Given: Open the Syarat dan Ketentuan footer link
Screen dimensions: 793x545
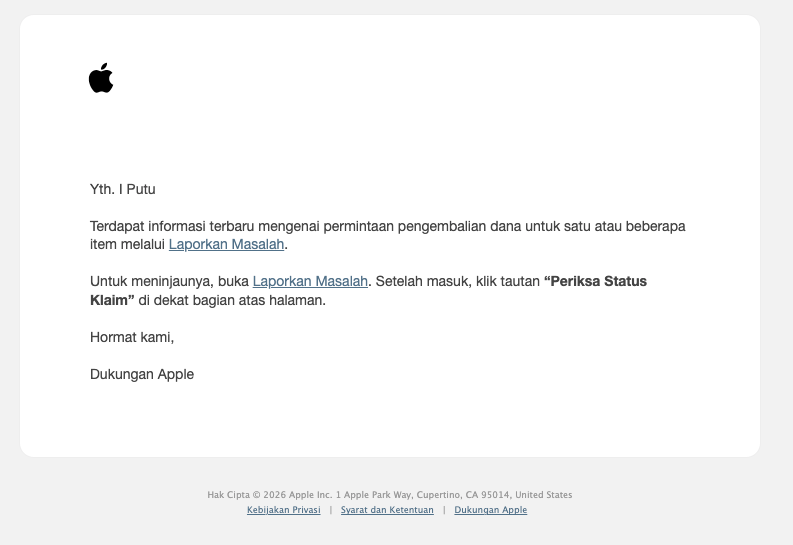Looking at the screenshot, I should 387,510.
